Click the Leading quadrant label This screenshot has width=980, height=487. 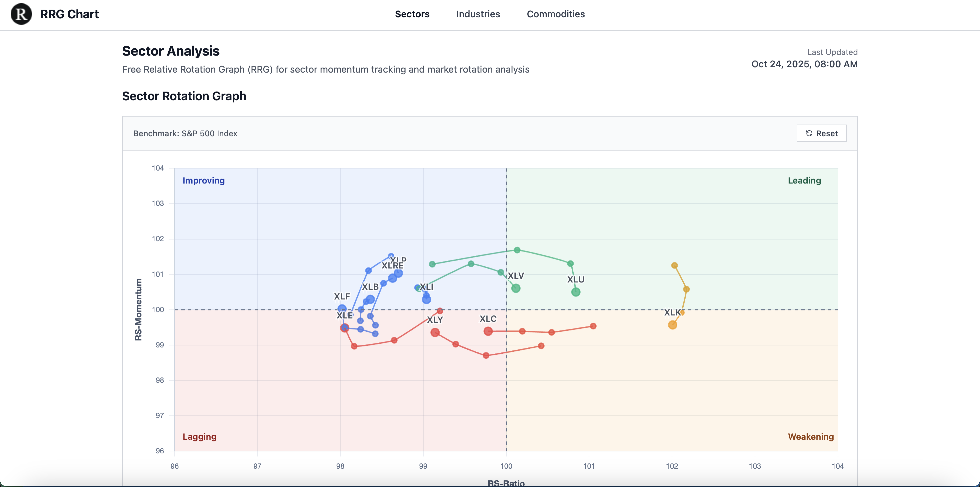804,181
